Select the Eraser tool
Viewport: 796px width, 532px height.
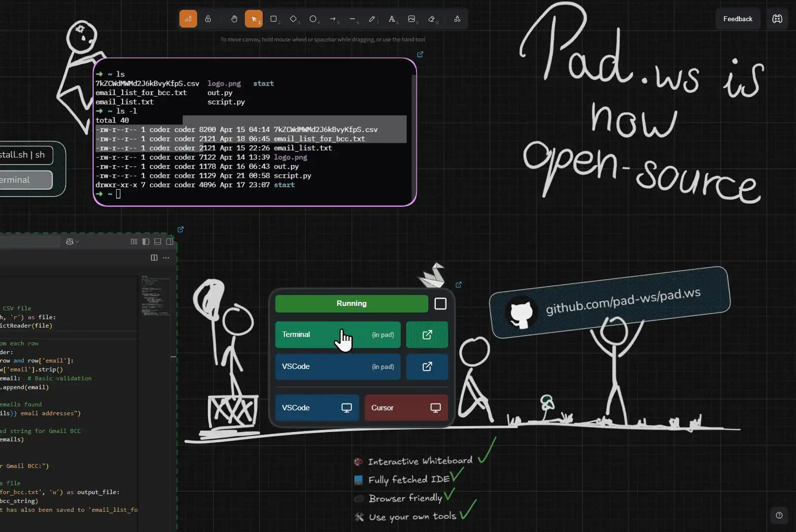coord(431,19)
